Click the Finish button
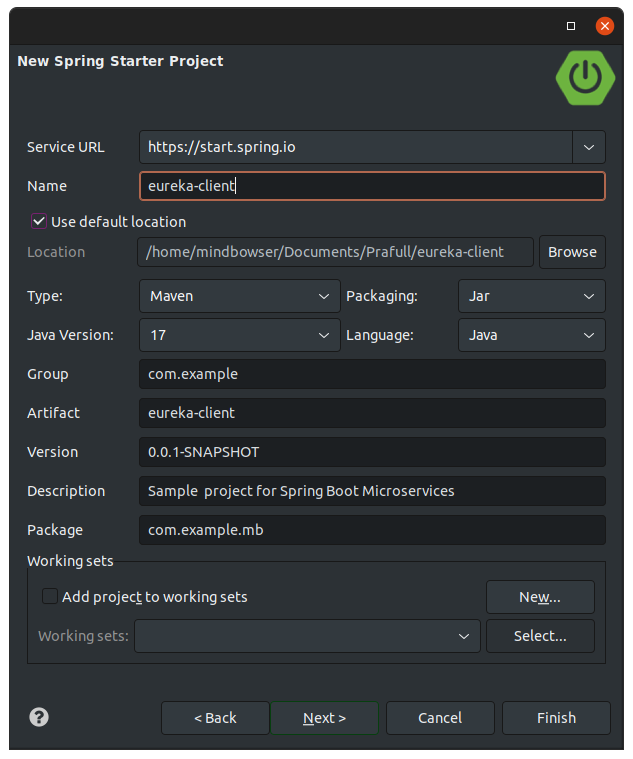The width and height of the screenshot is (633, 759). tap(556, 718)
